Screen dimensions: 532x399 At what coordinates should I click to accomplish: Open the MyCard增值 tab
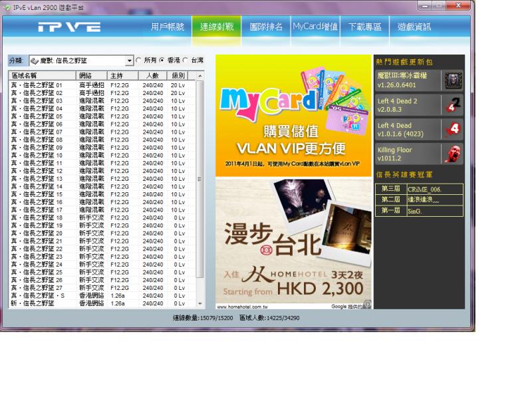tap(315, 27)
